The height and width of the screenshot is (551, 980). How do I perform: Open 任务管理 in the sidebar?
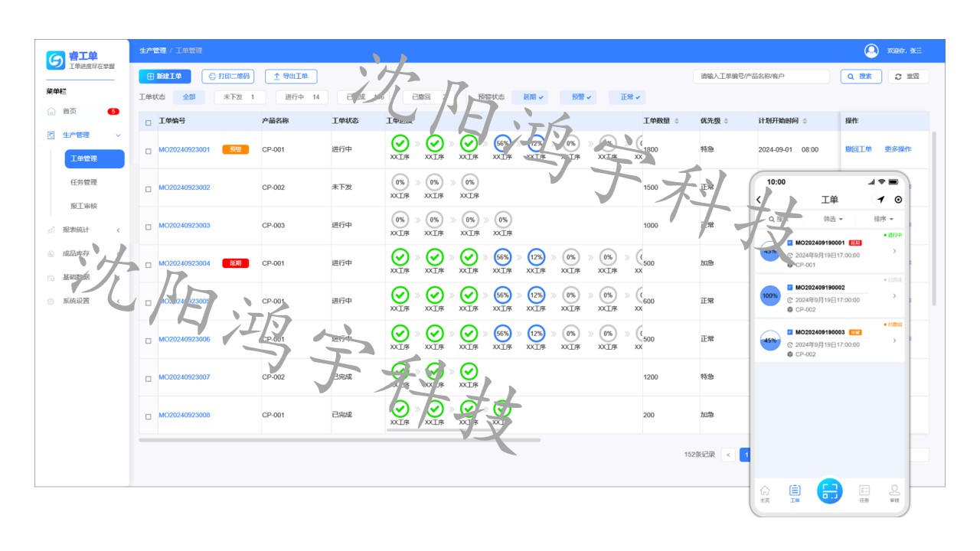83,182
